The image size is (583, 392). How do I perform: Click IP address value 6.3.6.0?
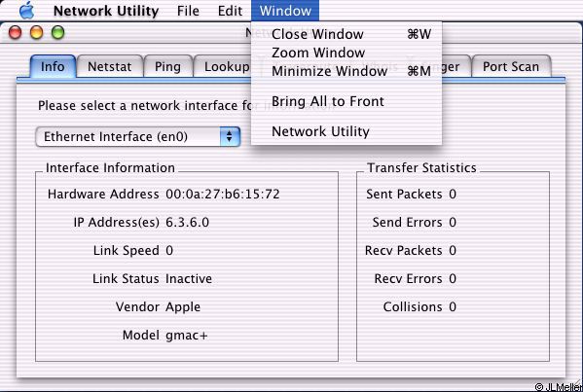(188, 223)
